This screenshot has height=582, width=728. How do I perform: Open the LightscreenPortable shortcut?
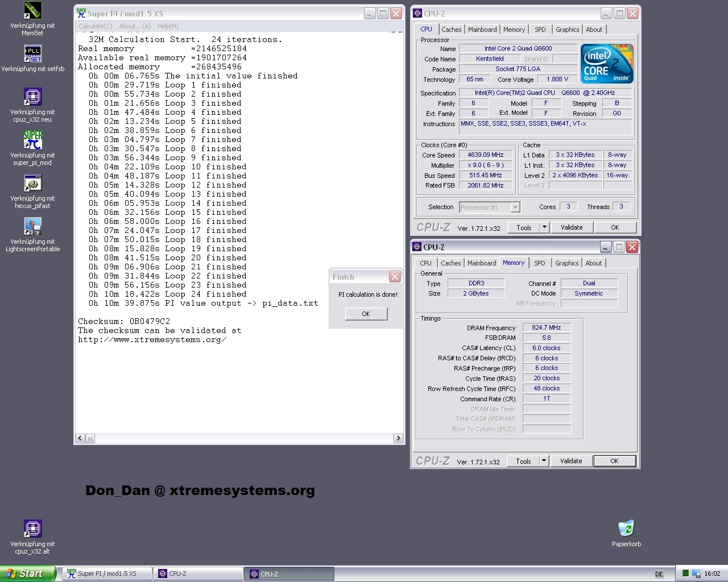point(32,227)
